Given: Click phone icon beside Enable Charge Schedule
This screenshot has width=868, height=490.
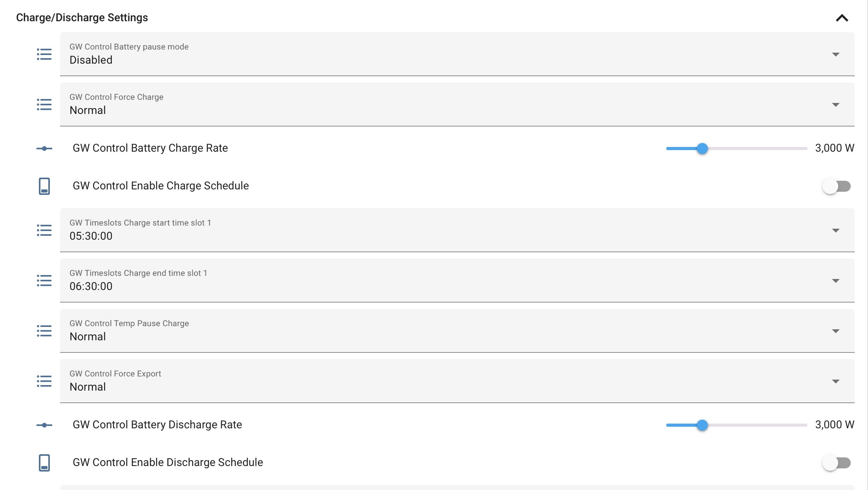Looking at the screenshot, I should pyautogui.click(x=44, y=186).
